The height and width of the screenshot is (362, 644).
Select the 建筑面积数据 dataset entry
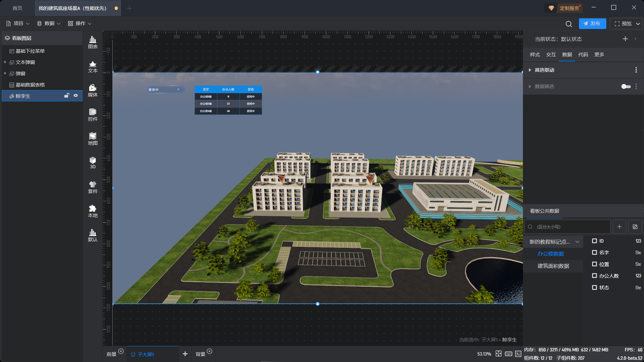pyautogui.click(x=553, y=266)
